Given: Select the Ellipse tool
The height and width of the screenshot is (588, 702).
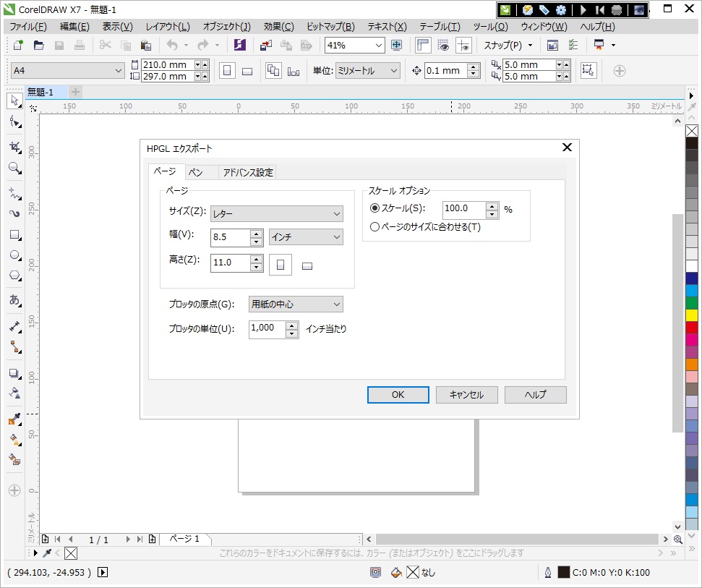Looking at the screenshot, I should [x=14, y=255].
